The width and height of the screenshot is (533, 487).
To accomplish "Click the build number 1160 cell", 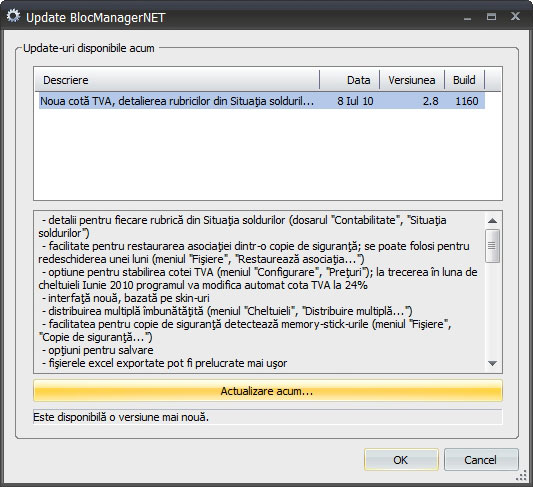I will click(x=466, y=101).
